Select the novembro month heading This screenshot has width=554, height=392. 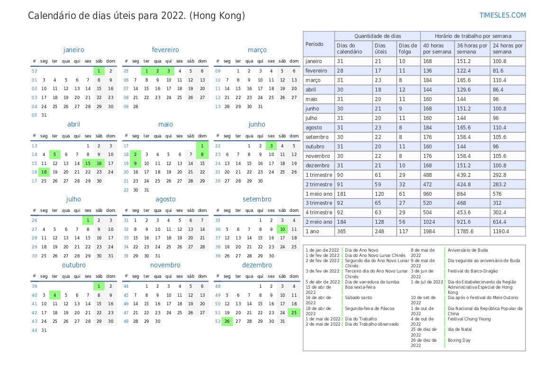pos(165,265)
